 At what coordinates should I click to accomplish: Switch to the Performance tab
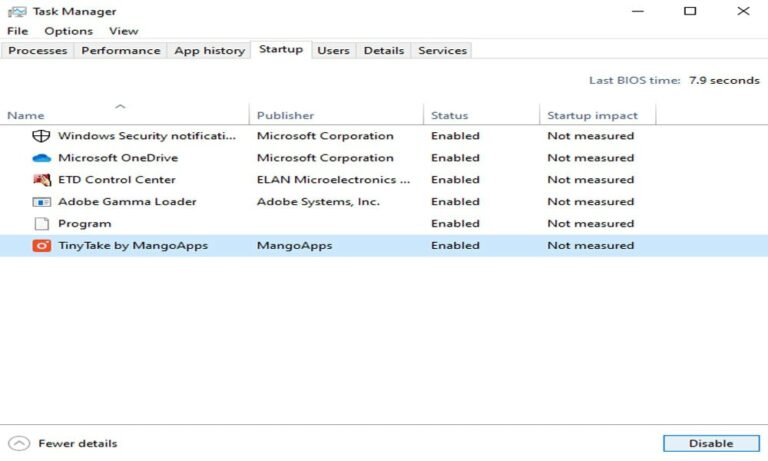[120, 50]
